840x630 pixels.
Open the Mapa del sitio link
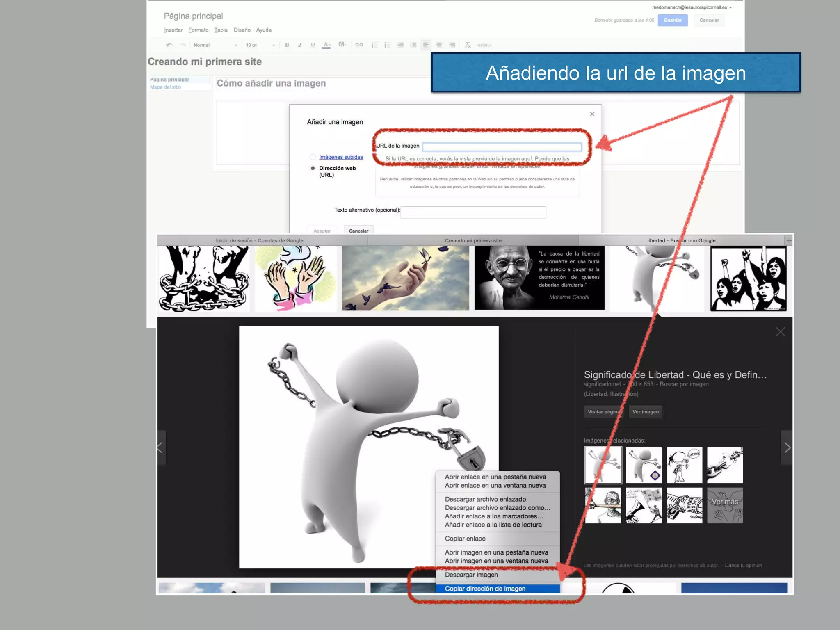pos(165,87)
